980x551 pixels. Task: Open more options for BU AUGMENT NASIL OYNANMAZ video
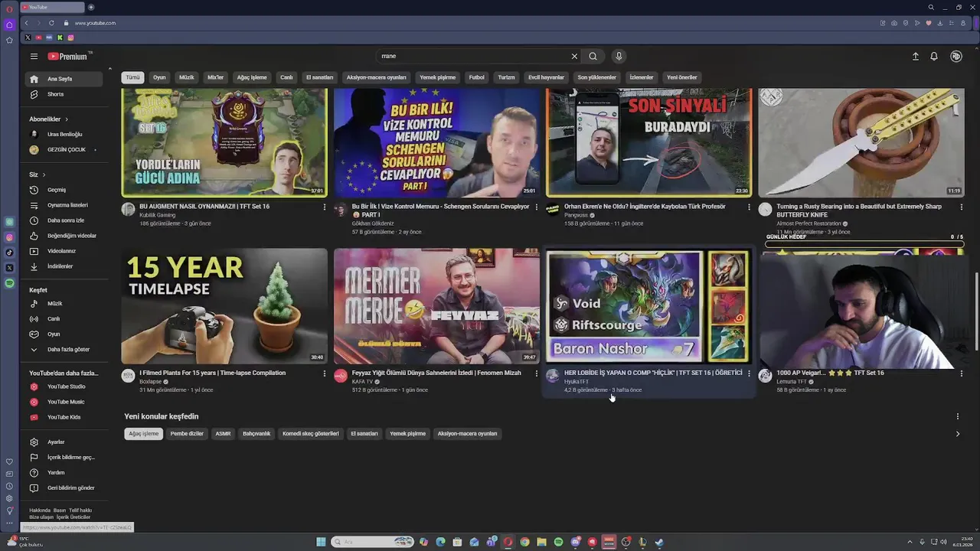coord(324,207)
